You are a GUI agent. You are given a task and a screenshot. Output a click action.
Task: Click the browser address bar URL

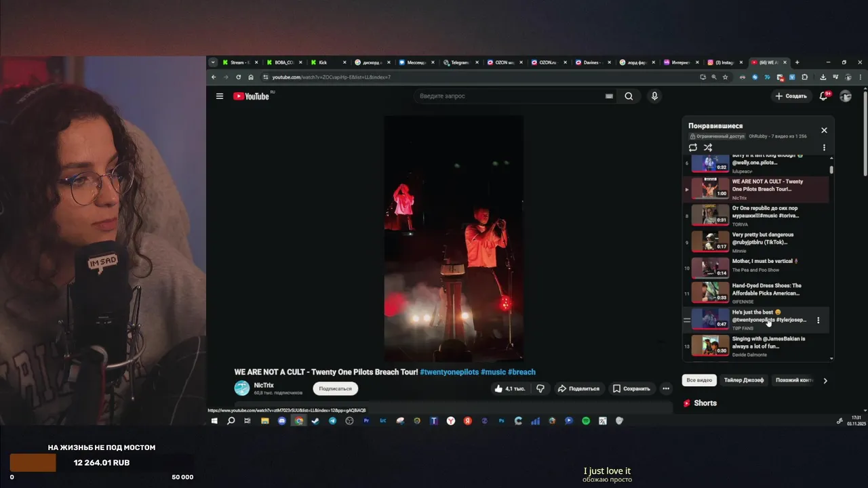click(332, 77)
